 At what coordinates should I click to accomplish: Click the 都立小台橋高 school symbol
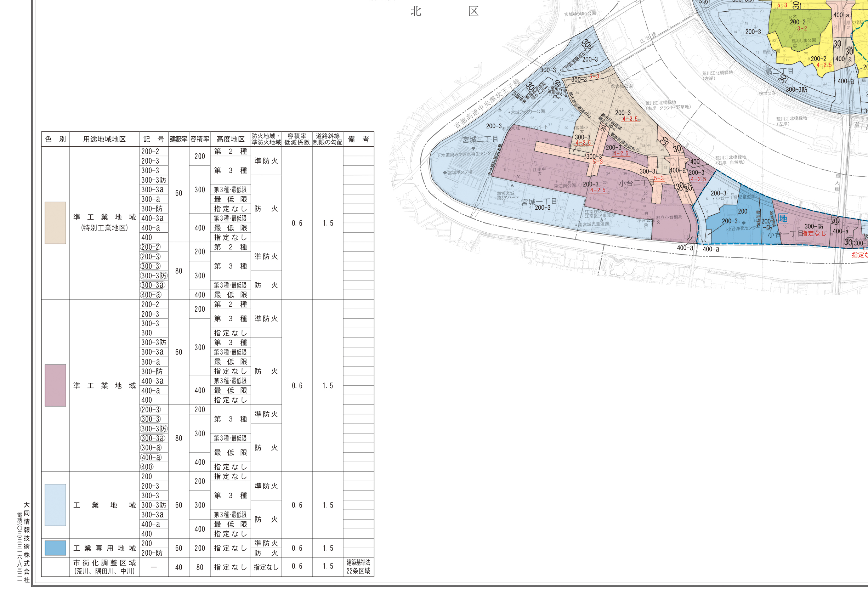point(658,222)
